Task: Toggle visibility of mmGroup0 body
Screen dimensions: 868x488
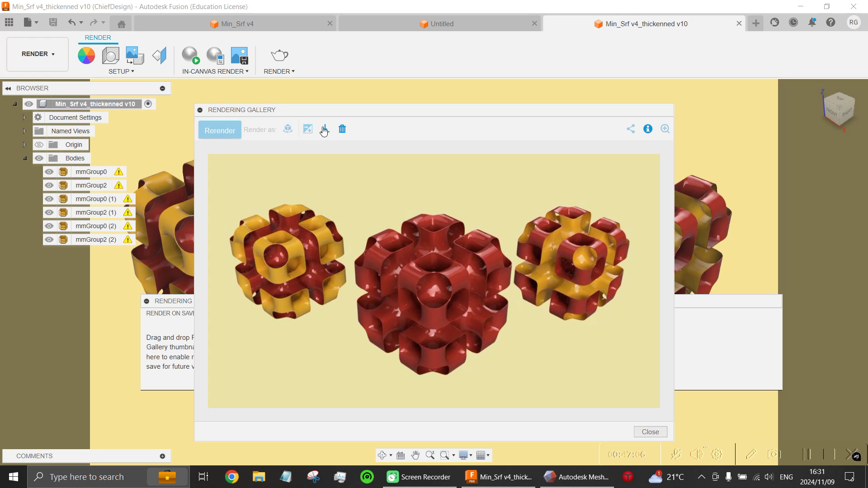Action: (49, 172)
